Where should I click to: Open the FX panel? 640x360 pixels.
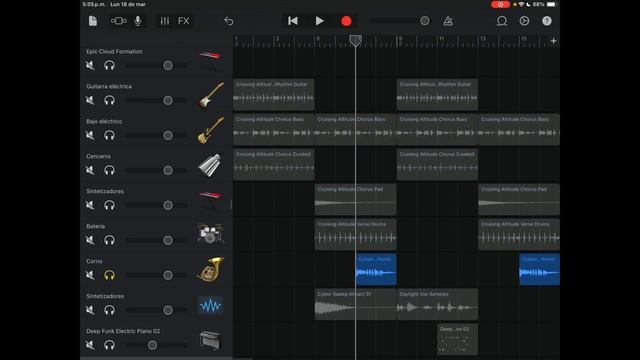(x=184, y=21)
